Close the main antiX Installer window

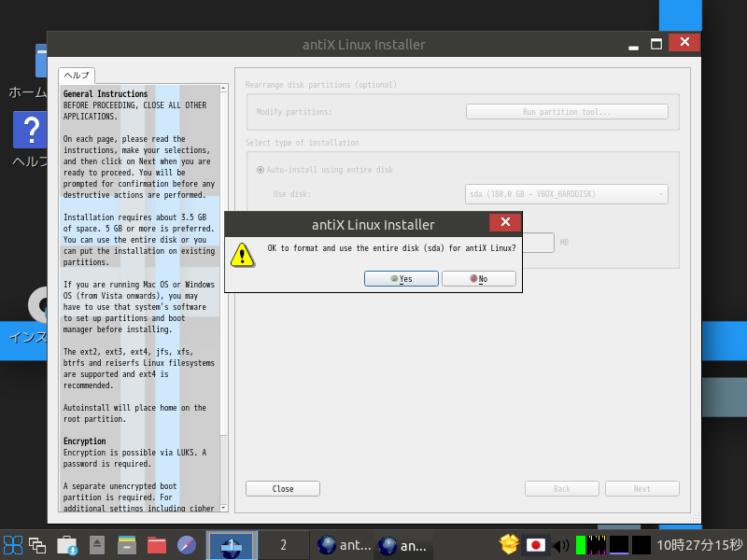[684, 42]
